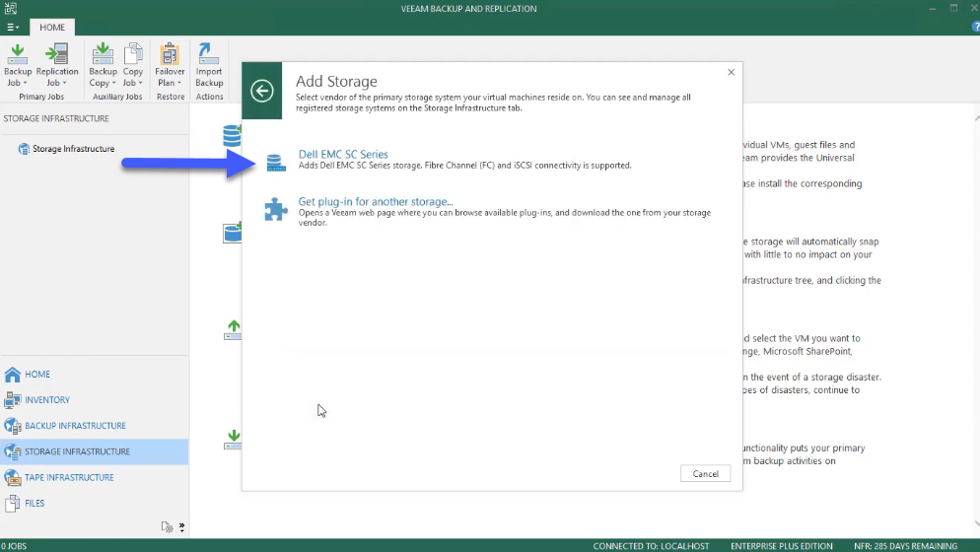Screen dimensions: 980x552
Task: Open the Replication Job ribbon button
Action: tap(57, 65)
